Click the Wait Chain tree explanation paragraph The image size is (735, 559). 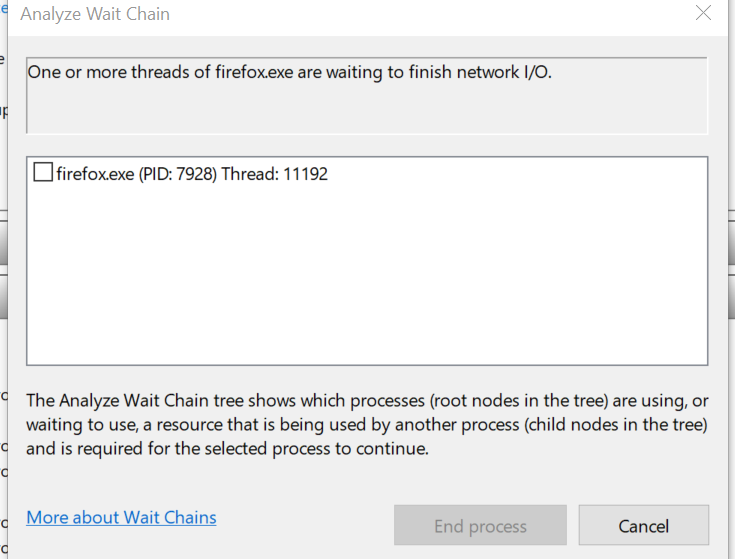pyautogui.click(x=366, y=425)
